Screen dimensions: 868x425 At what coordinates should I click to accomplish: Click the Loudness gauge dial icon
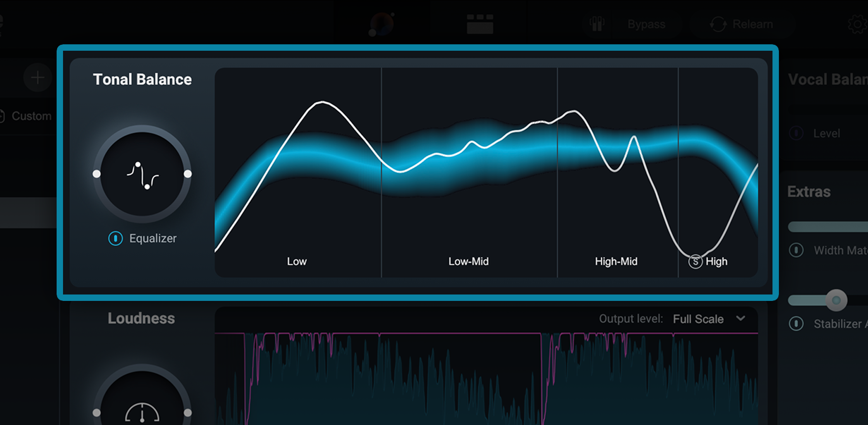(x=142, y=413)
